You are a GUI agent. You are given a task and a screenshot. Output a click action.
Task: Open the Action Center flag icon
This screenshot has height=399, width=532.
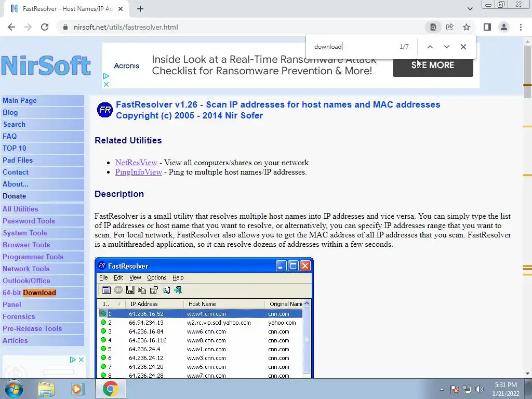(x=455, y=389)
